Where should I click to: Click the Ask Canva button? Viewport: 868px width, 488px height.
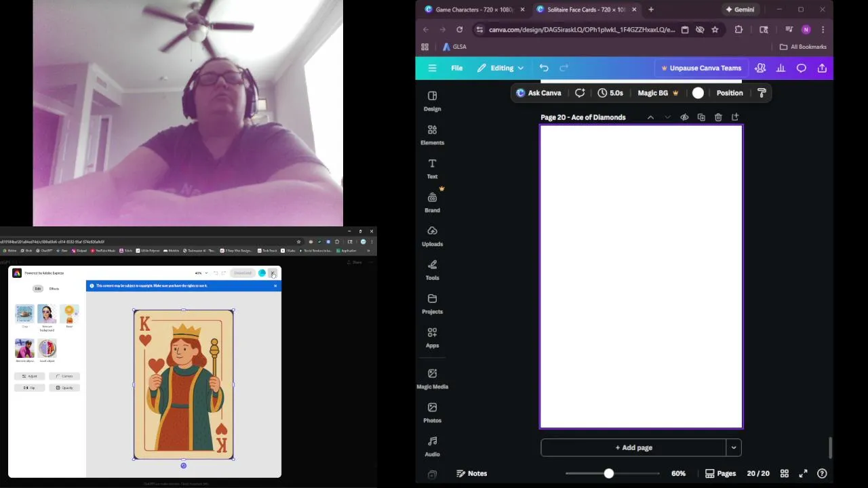coord(539,93)
